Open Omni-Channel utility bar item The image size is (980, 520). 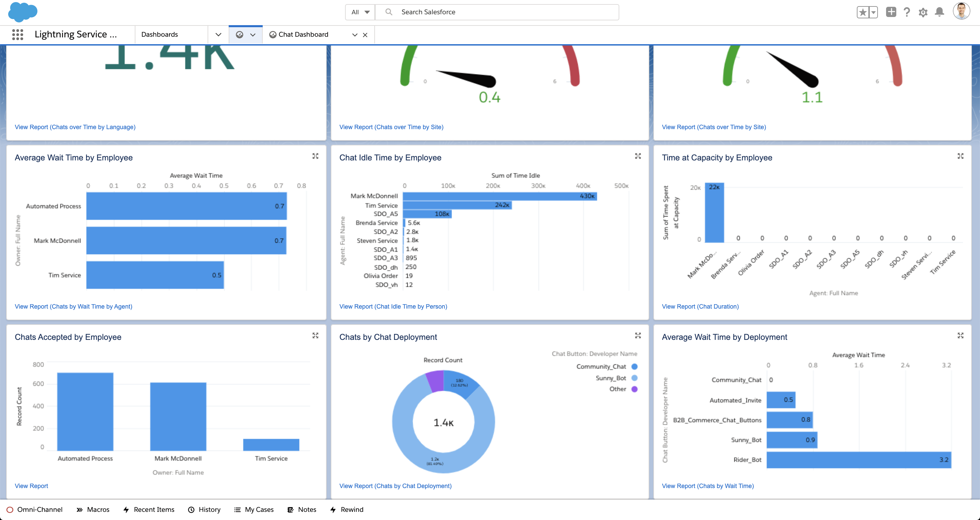pyautogui.click(x=35, y=509)
